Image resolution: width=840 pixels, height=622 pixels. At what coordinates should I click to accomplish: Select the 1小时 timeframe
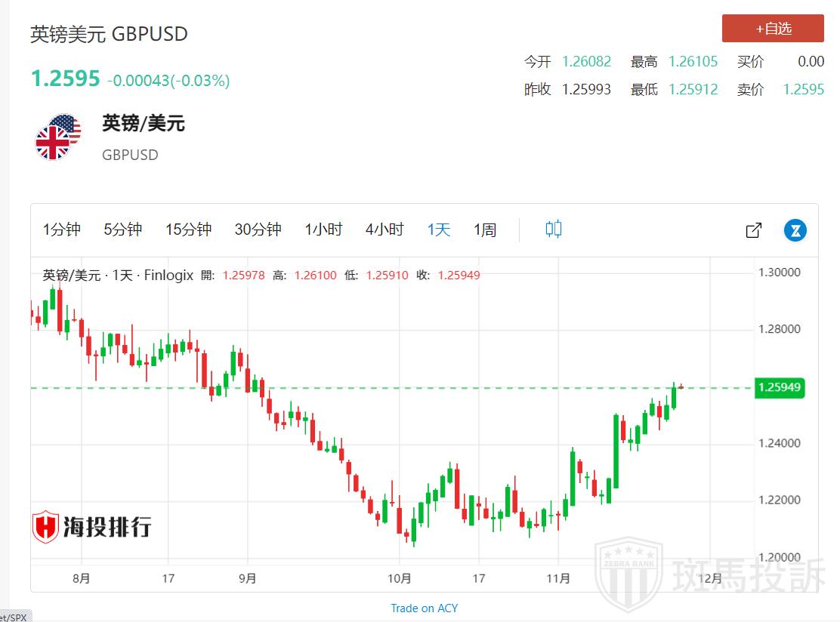[323, 229]
